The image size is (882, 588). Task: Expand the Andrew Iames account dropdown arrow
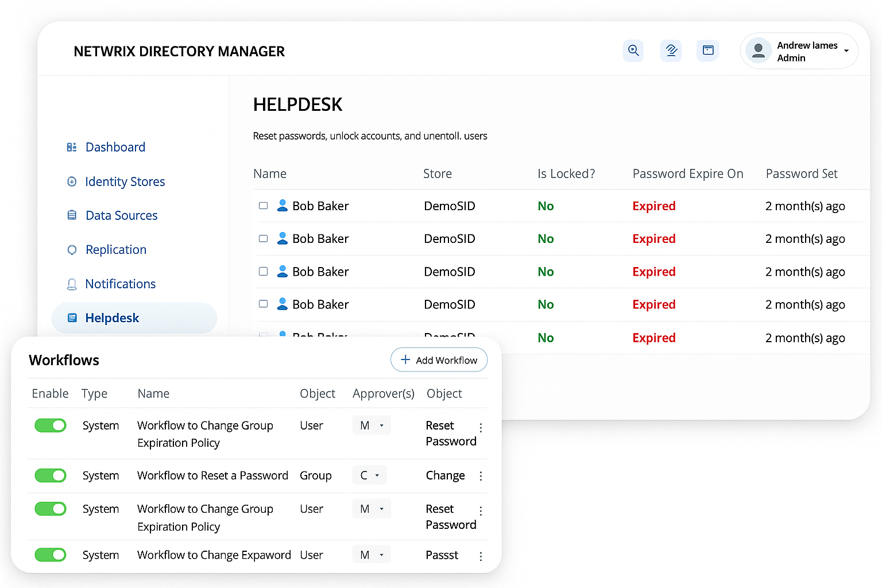[x=846, y=51]
